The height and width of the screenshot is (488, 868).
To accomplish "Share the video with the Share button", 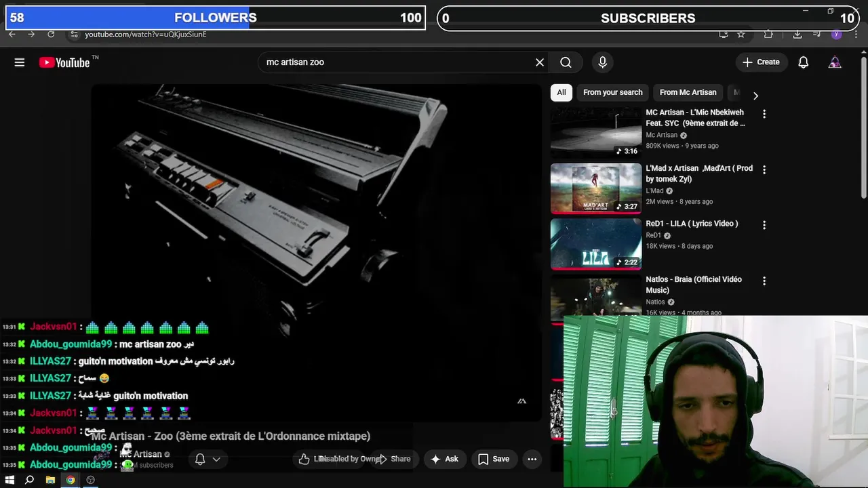I will [x=394, y=459].
